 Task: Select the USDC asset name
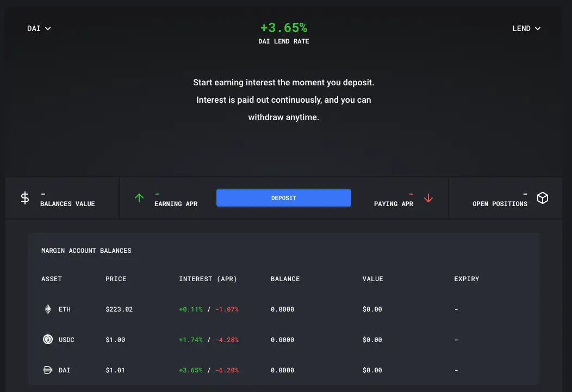(x=66, y=339)
